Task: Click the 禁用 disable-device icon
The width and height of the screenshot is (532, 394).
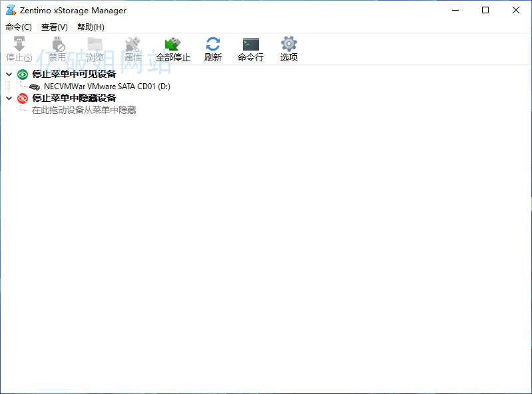Action: point(59,44)
